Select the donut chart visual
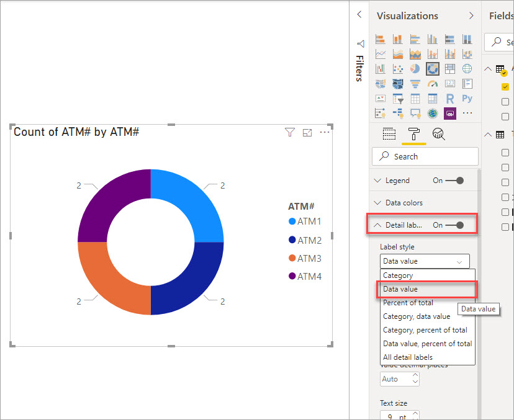 (433, 69)
